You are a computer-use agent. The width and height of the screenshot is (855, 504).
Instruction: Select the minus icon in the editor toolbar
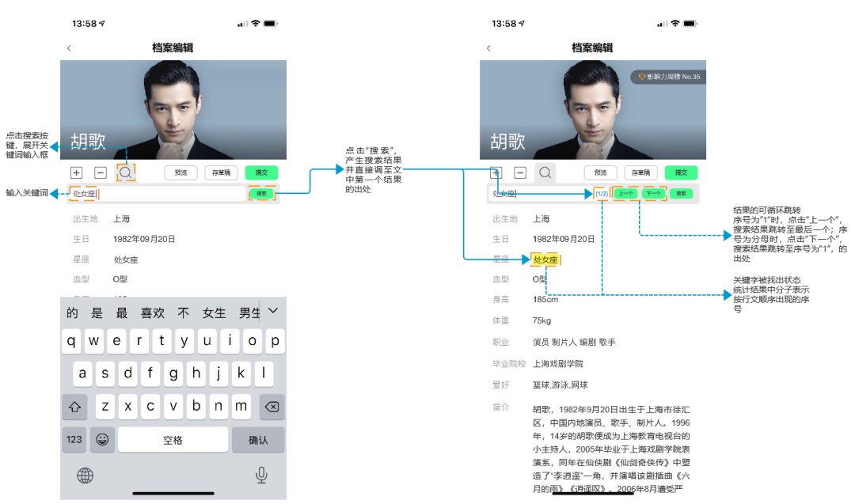[x=102, y=172]
